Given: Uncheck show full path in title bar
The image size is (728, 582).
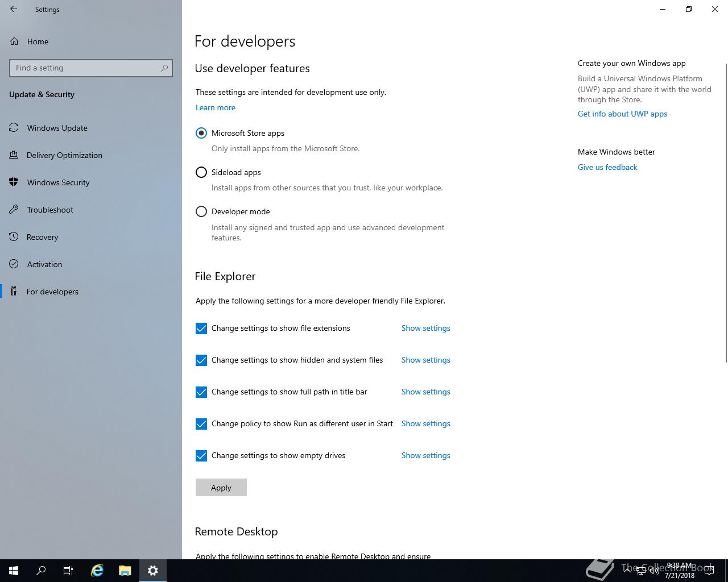Looking at the screenshot, I should [x=201, y=392].
